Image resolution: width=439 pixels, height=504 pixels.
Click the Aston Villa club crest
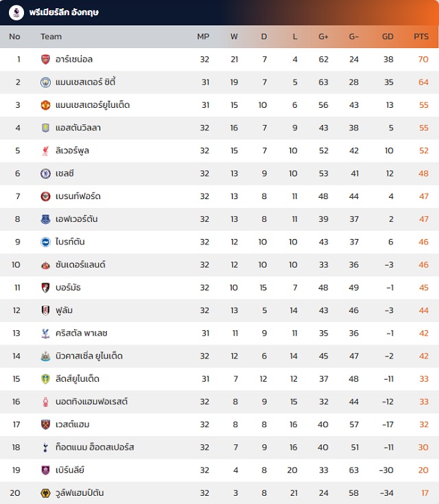45,128
